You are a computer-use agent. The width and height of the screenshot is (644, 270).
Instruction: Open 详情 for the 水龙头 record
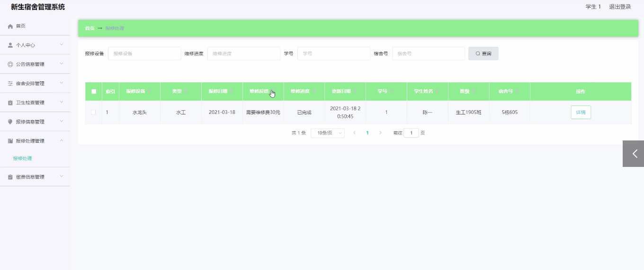(x=581, y=113)
